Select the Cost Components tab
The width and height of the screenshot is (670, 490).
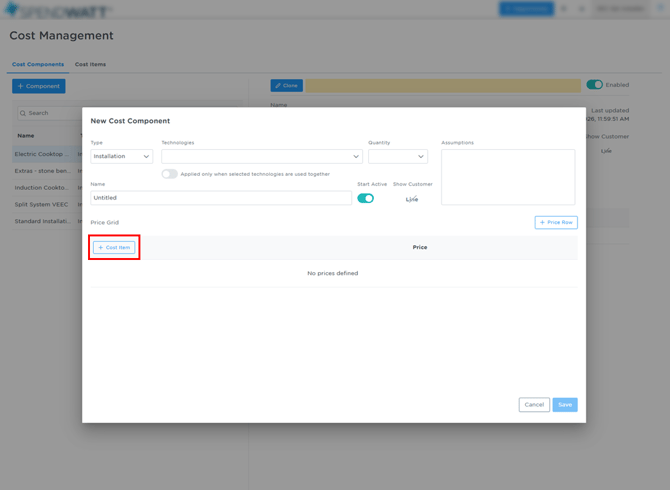pyautogui.click(x=38, y=64)
